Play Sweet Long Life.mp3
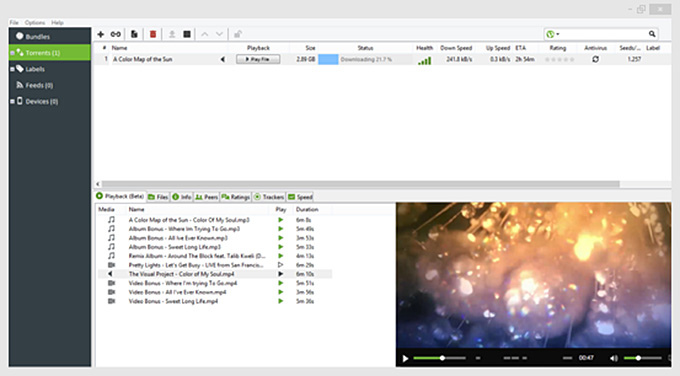This screenshot has width=680, height=376. (x=281, y=247)
